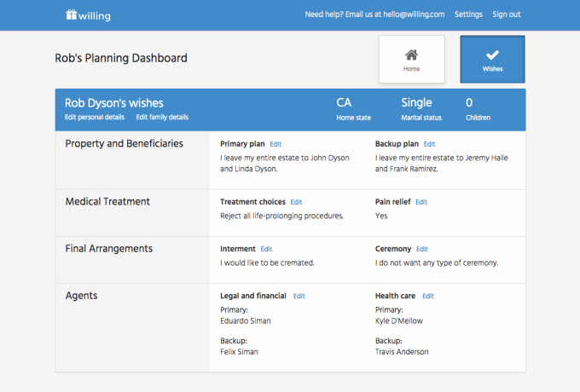Select the Property and Beneficiaries section heading
The width and height of the screenshot is (580, 392).
[124, 144]
